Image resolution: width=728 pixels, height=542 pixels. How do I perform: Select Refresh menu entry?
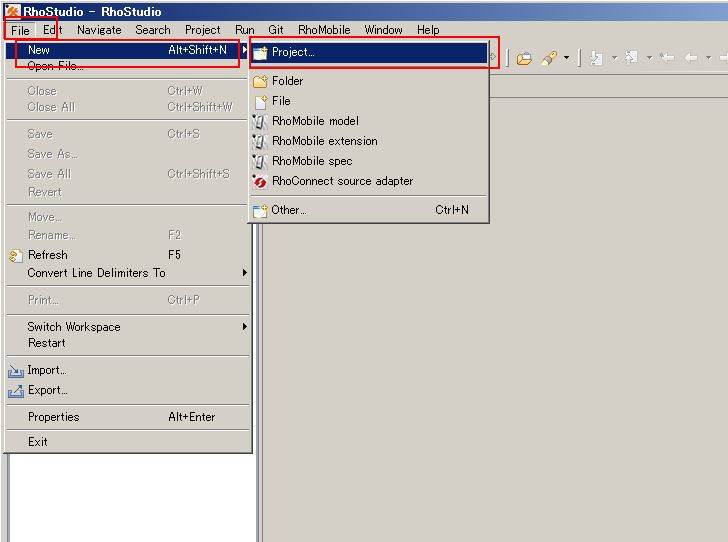(x=127, y=255)
